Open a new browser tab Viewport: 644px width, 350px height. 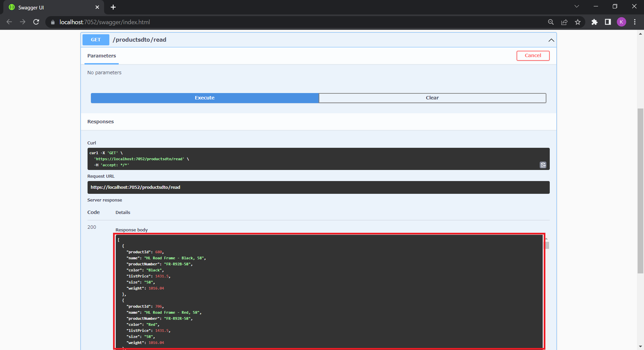pos(113,7)
